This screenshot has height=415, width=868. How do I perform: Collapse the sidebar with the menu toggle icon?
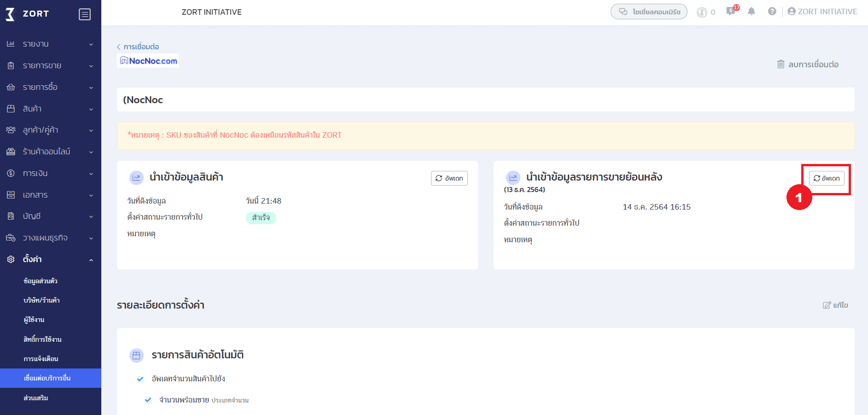pyautogui.click(x=85, y=14)
